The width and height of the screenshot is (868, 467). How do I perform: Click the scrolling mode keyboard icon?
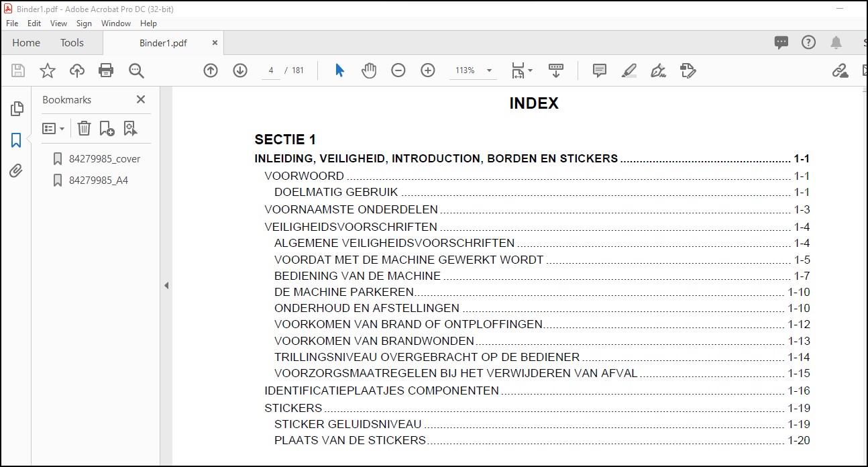(x=555, y=70)
